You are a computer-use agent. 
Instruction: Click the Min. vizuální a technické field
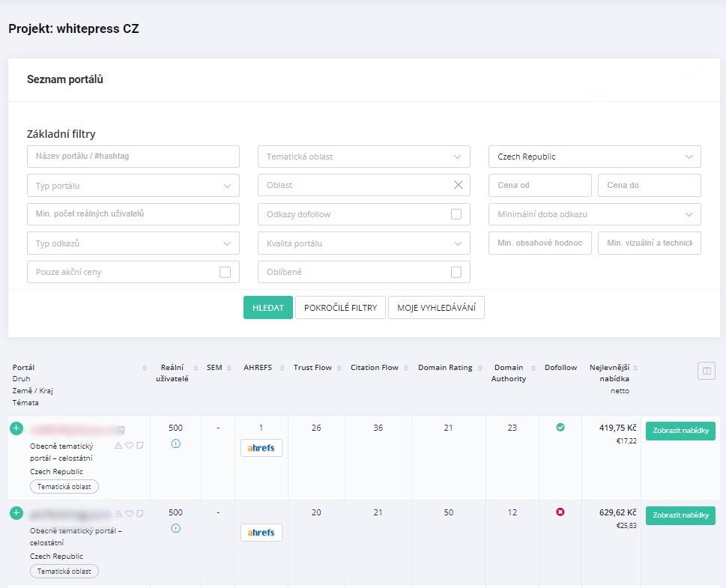click(650, 243)
